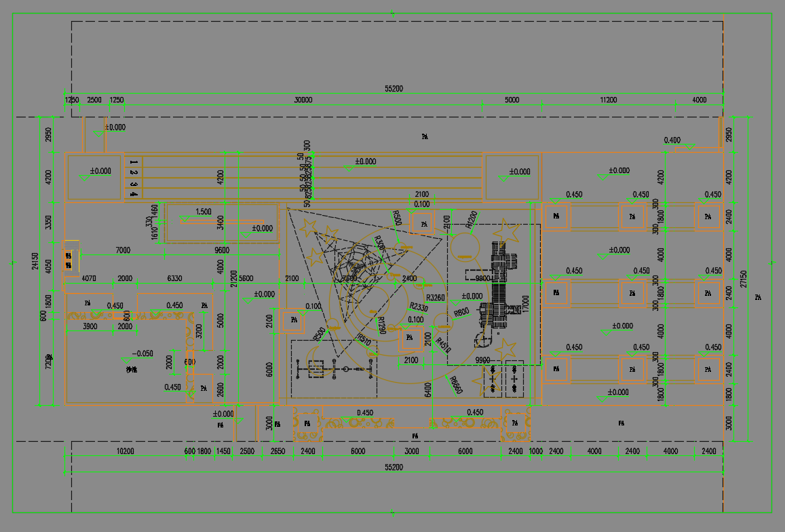Click the 4070 dimension text
The image size is (785, 532).
(x=89, y=278)
